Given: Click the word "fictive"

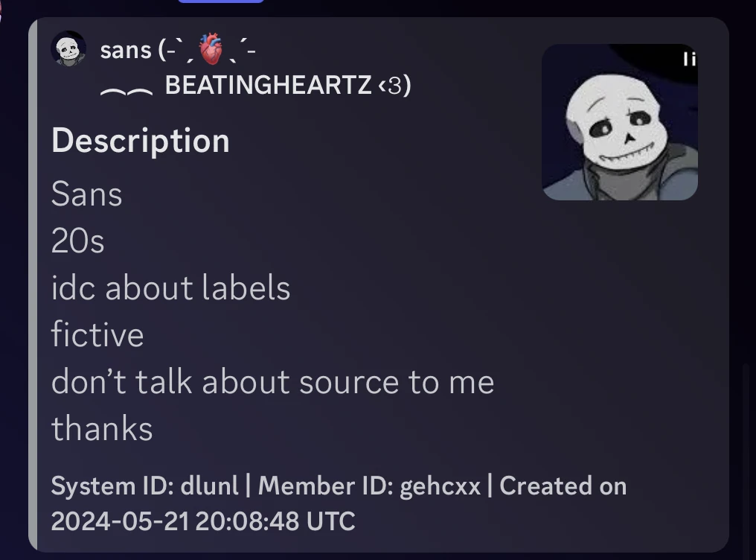Looking at the screenshot, I should click(97, 335).
